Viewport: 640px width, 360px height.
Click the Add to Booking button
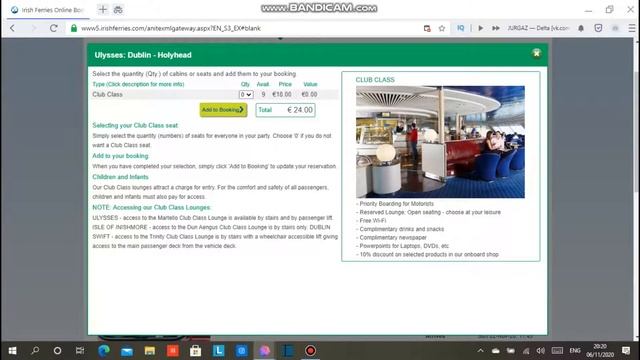[x=223, y=110]
